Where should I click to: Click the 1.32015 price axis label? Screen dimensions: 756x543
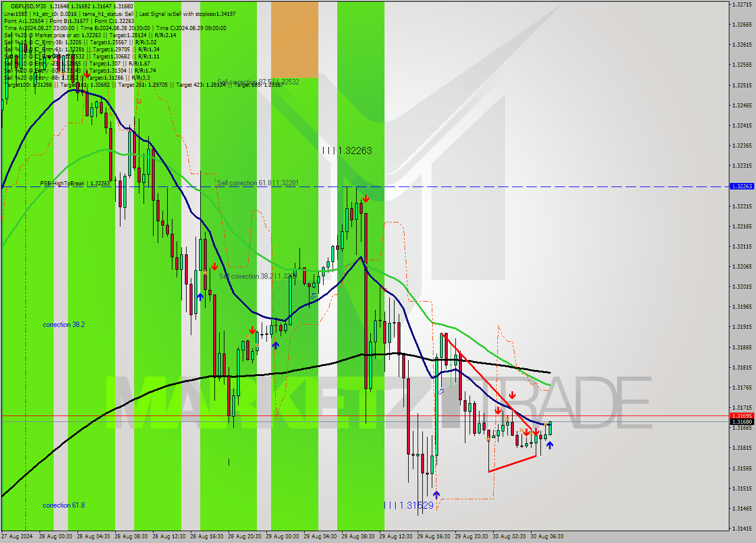tap(742, 286)
